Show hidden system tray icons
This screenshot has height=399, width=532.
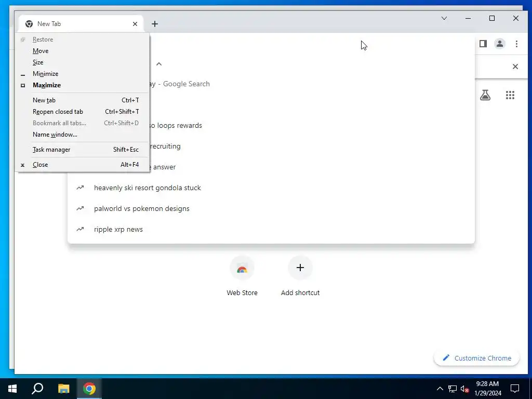pyautogui.click(x=440, y=389)
